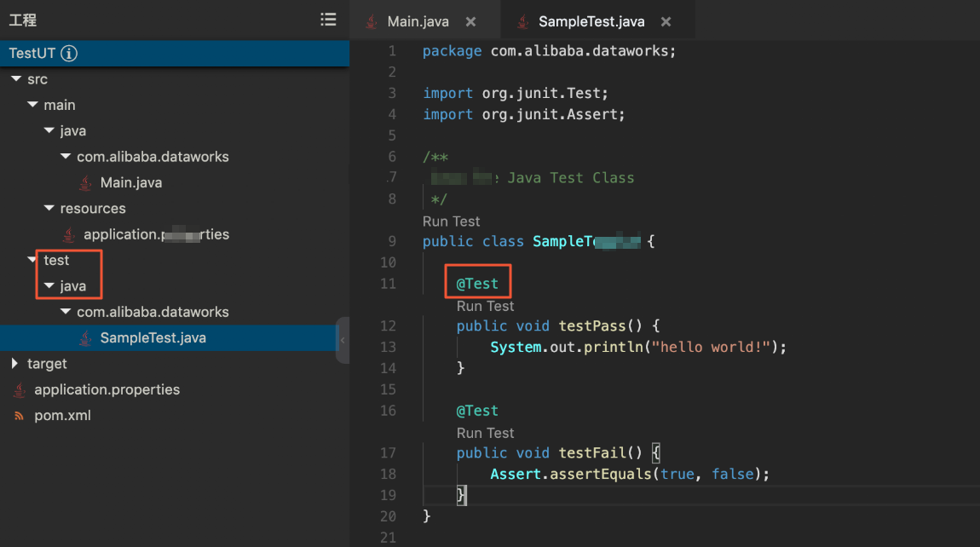Click the org.junit.Assert import line
This screenshot has width=980, height=547.
click(524, 114)
